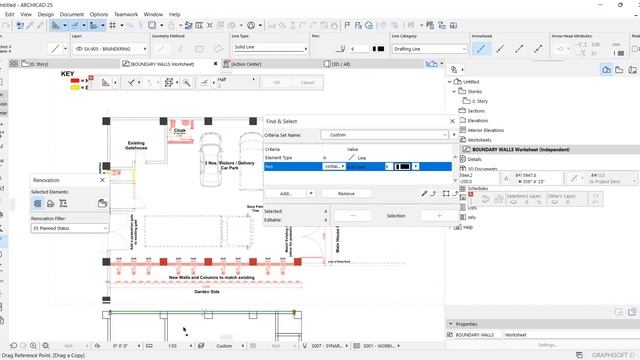The width and height of the screenshot is (640, 360).
Task: Select Layout Book icon in Navigator
Action: [632, 70]
